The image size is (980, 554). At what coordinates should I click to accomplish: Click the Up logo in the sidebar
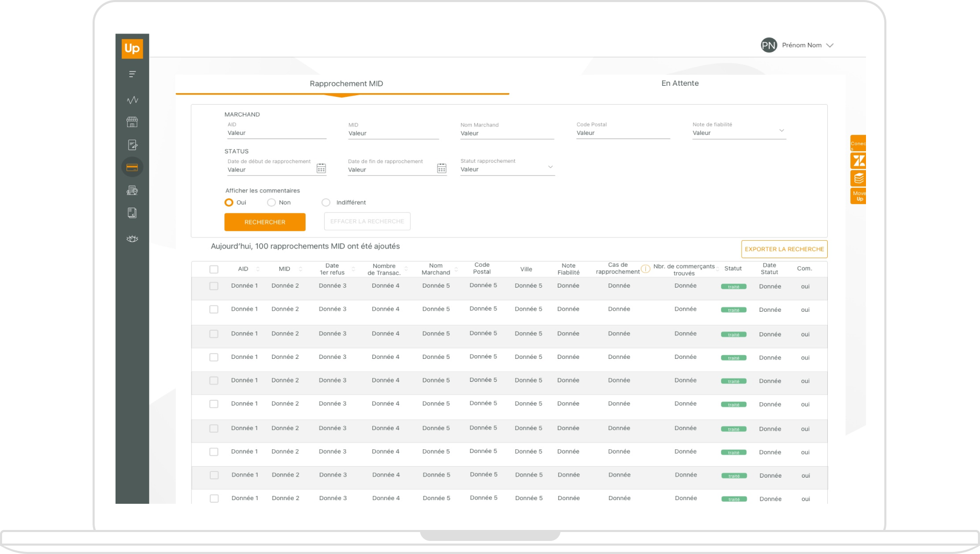132,49
